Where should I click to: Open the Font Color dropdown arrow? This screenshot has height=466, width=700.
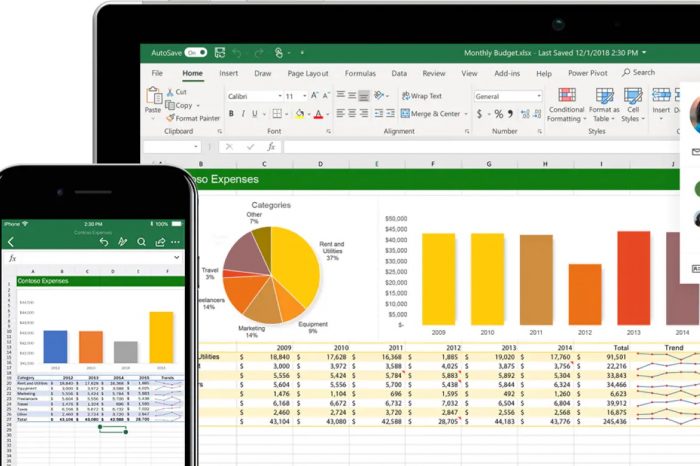click(328, 115)
